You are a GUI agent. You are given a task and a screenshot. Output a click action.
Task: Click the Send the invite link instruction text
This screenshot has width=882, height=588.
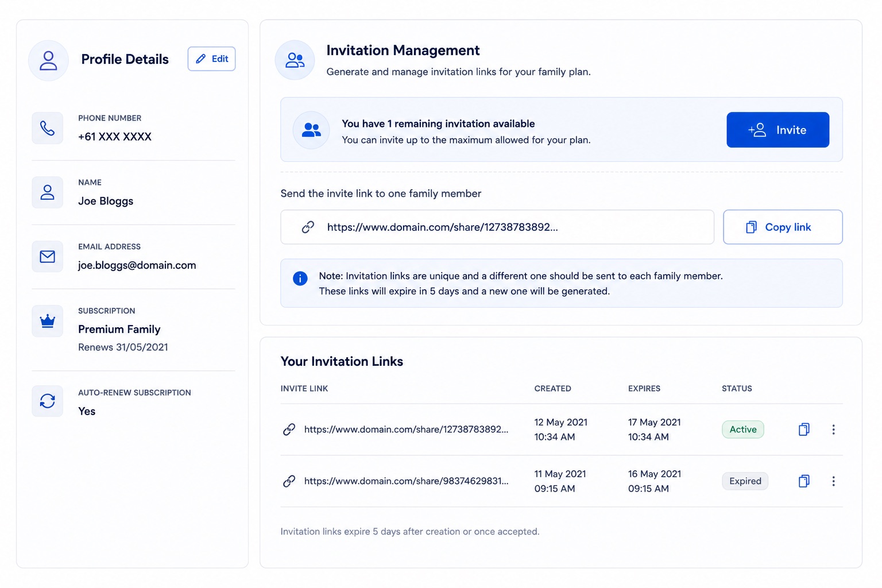381,194
